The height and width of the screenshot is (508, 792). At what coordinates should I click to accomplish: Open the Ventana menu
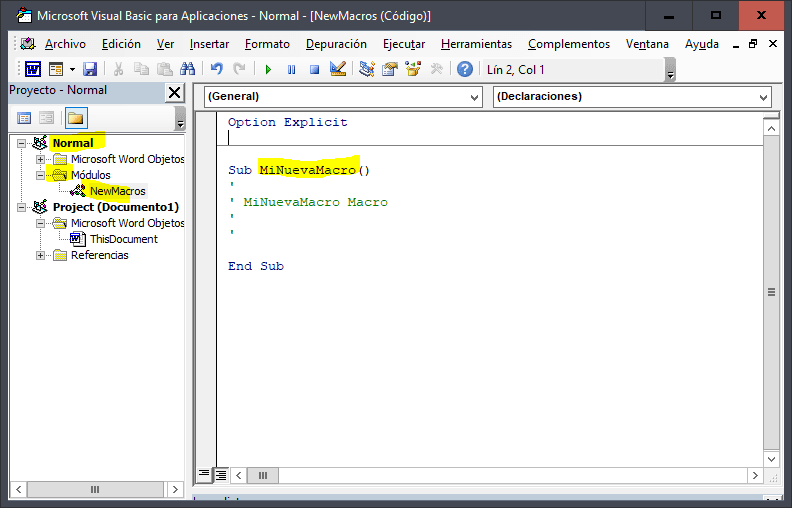647,44
